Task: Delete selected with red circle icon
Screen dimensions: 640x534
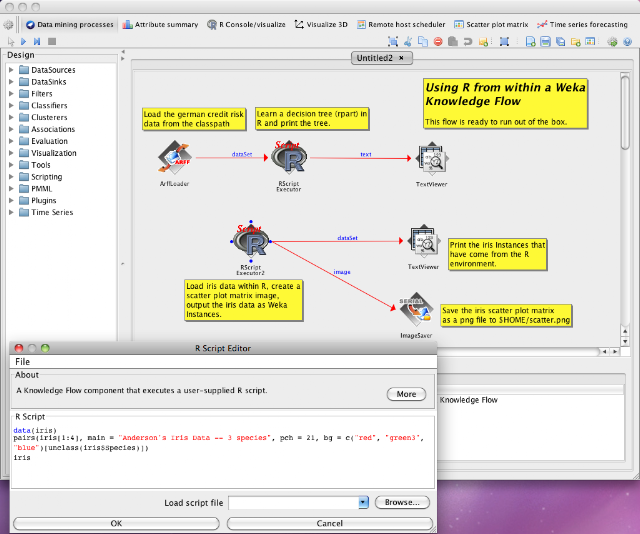Action: (x=438, y=41)
